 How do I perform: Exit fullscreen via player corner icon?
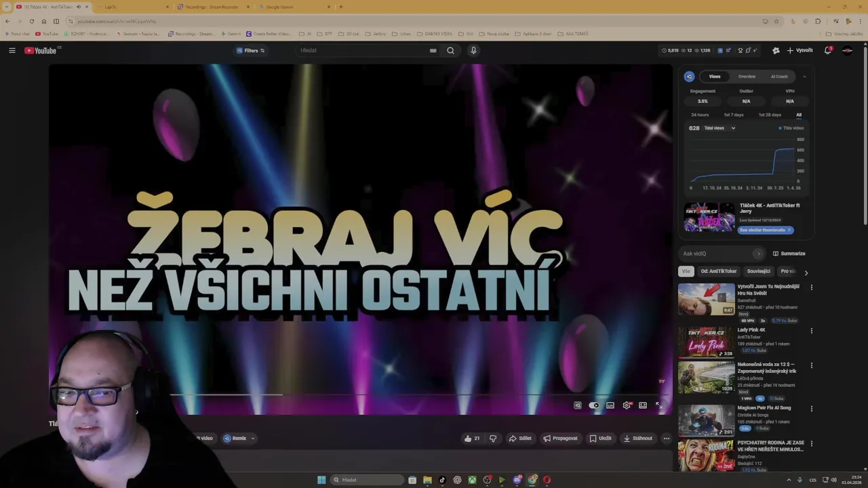point(658,405)
